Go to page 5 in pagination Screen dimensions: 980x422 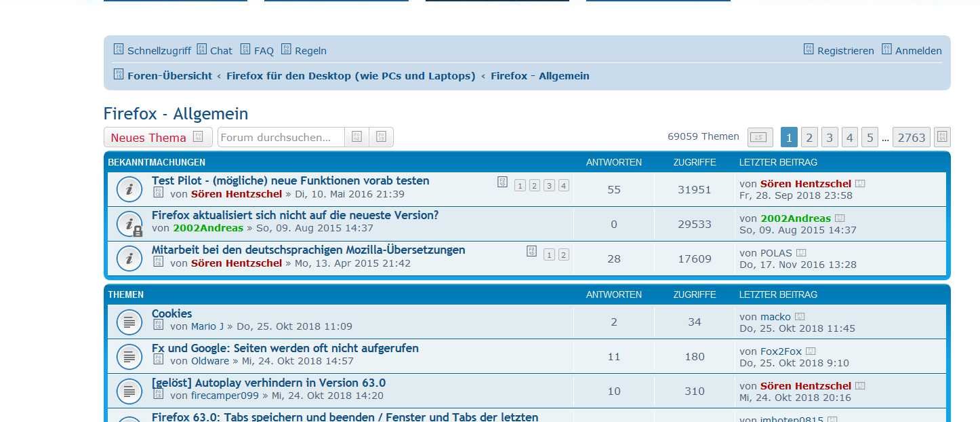point(870,138)
